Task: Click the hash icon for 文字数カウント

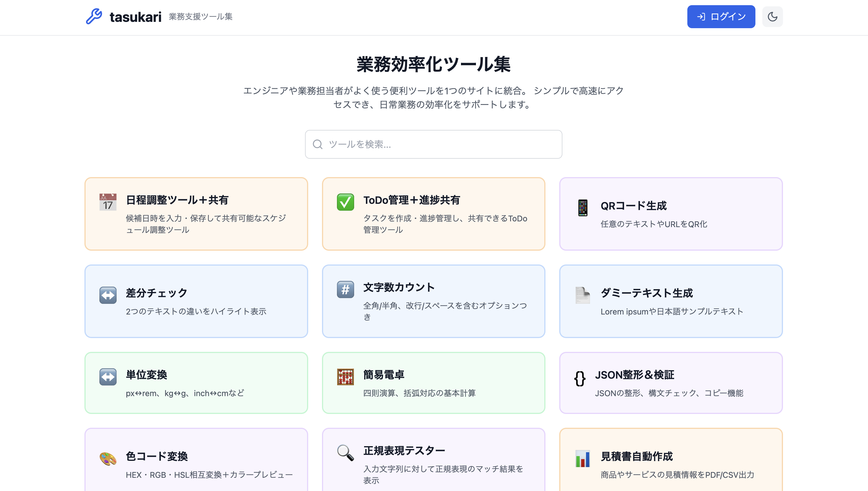Action: pyautogui.click(x=345, y=289)
